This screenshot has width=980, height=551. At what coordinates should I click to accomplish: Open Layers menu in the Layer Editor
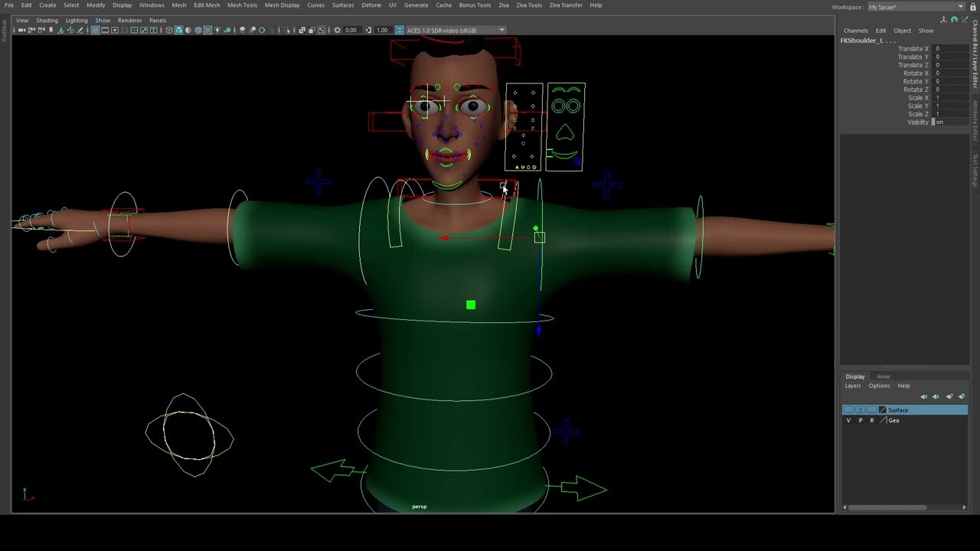point(853,386)
